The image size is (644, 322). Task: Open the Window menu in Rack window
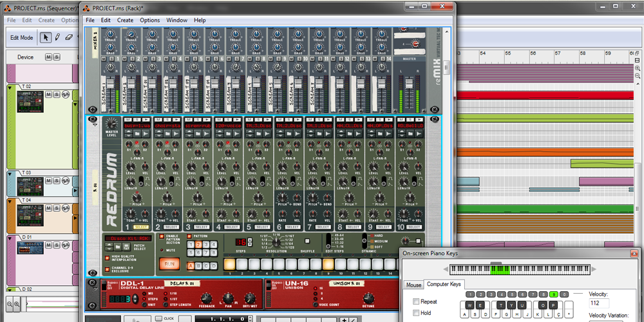[x=176, y=20]
